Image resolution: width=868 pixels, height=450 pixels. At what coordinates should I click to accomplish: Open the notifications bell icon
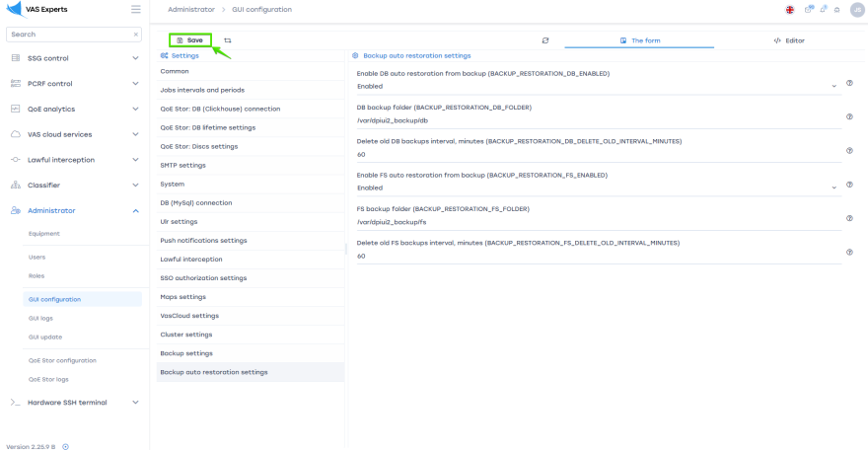pyautogui.click(x=823, y=9)
